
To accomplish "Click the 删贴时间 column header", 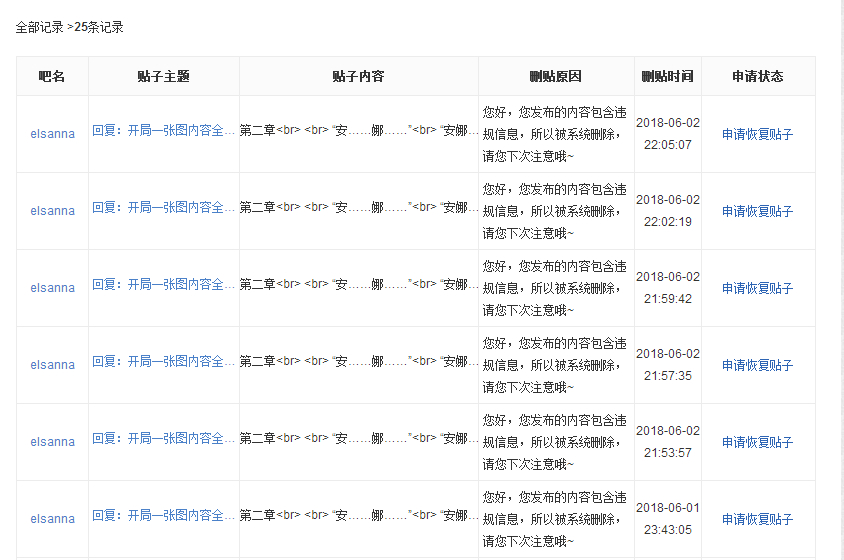I will (x=667, y=76).
